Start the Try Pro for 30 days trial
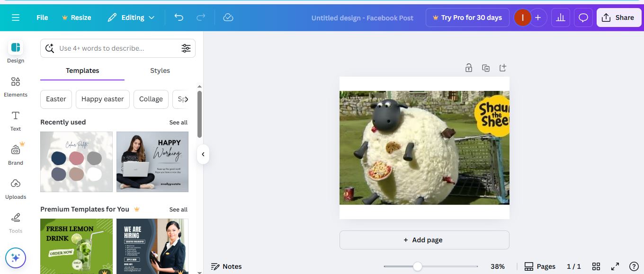Image resolution: width=644 pixels, height=274 pixels. [467, 18]
